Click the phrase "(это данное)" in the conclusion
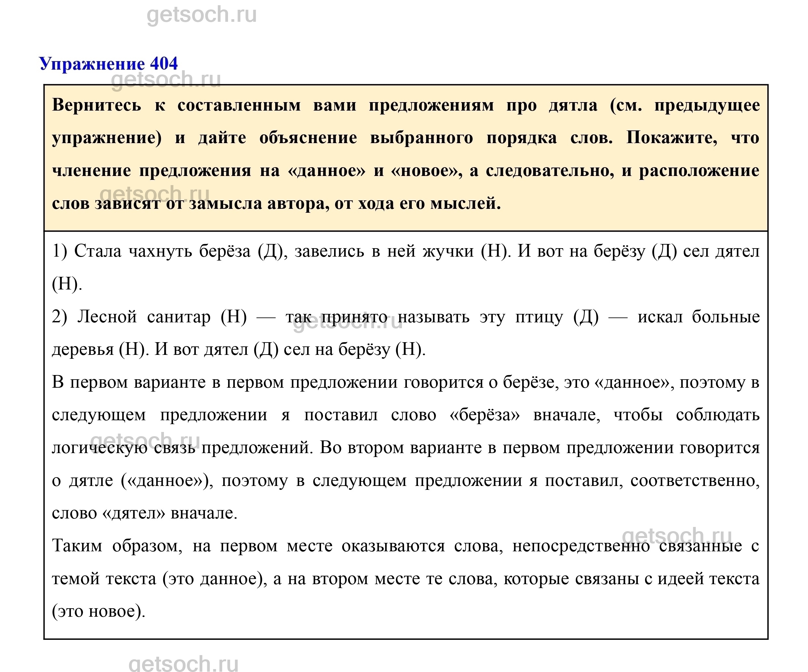 click(214, 579)
